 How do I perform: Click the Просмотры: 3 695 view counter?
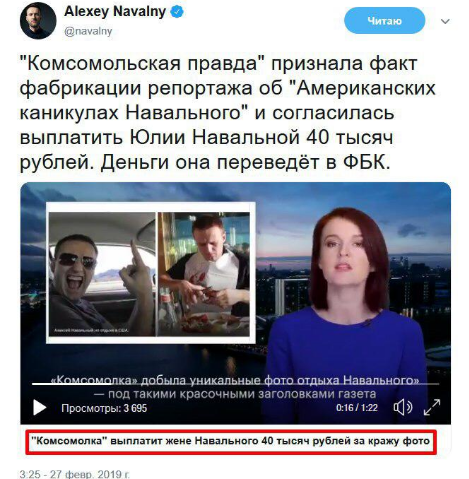[104, 408]
